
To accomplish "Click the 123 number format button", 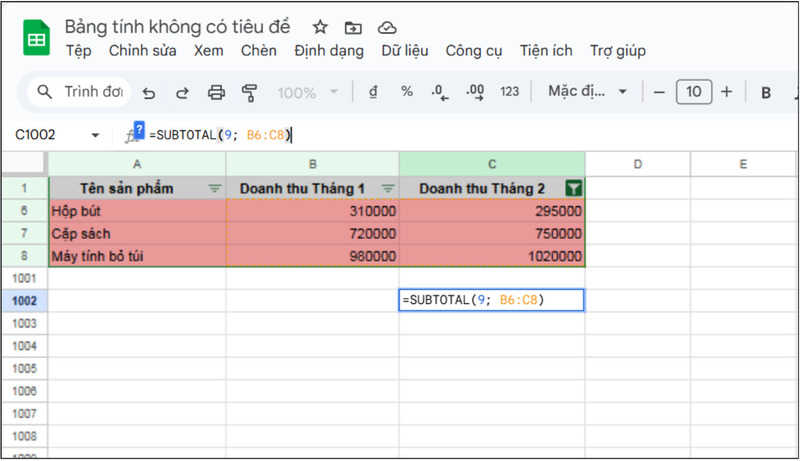I will pos(509,93).
